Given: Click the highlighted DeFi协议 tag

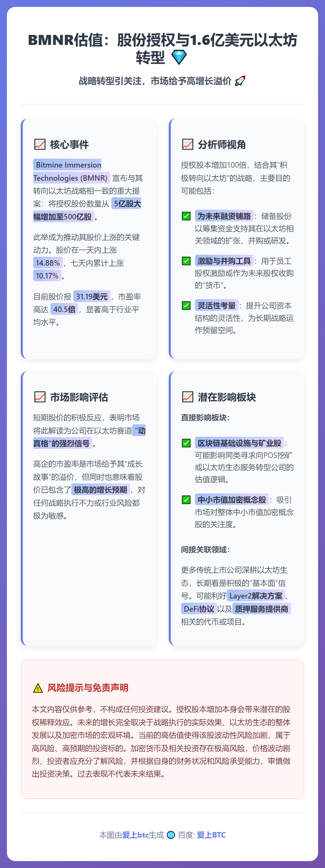Looking at the screenshot, I should point(199,609).
